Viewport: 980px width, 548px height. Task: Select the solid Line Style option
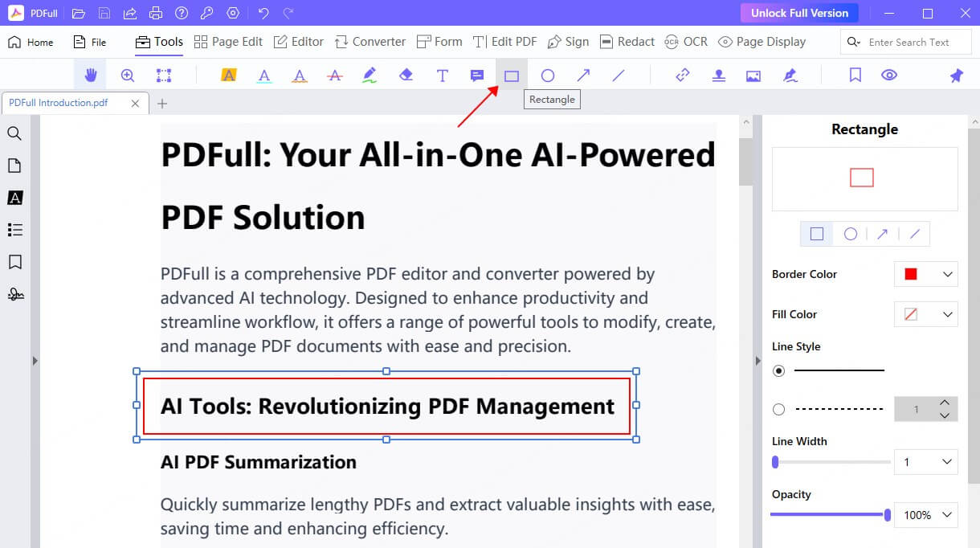click(778, 371)
